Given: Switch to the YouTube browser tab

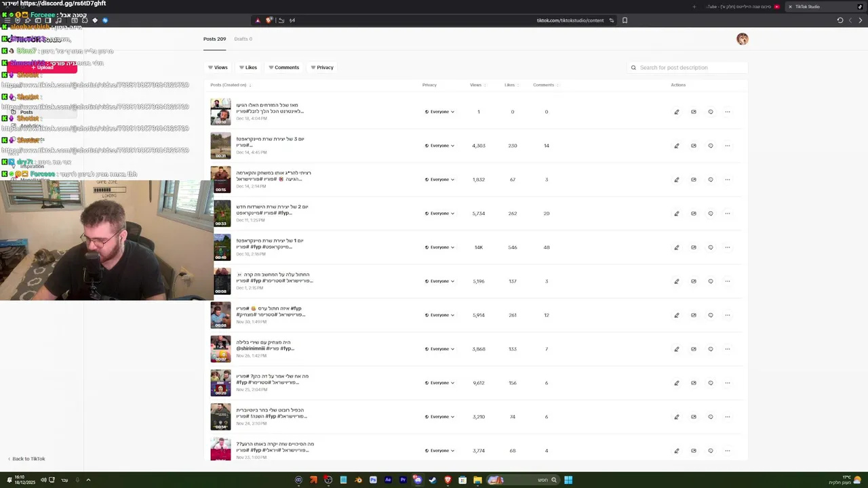Looking at the screenshot, I should [x=743, y=7].
